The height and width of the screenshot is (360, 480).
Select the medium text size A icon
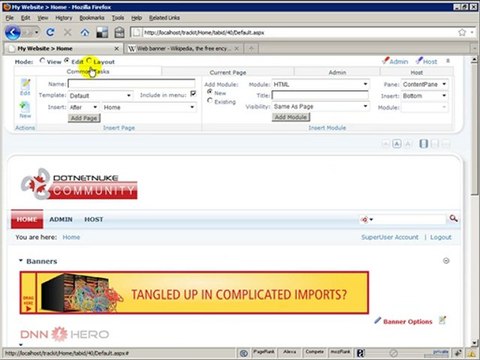397,144
